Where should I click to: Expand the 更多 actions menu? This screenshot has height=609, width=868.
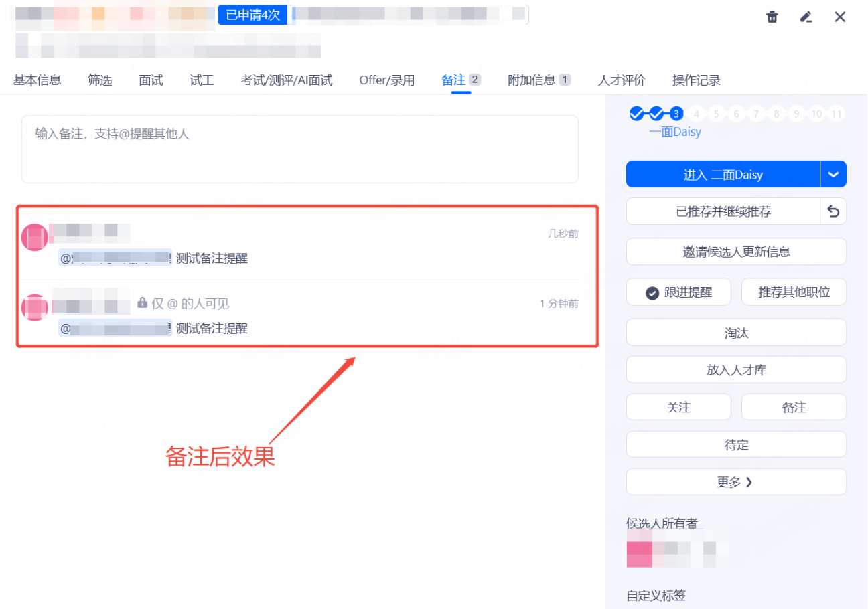pos(735,482)
